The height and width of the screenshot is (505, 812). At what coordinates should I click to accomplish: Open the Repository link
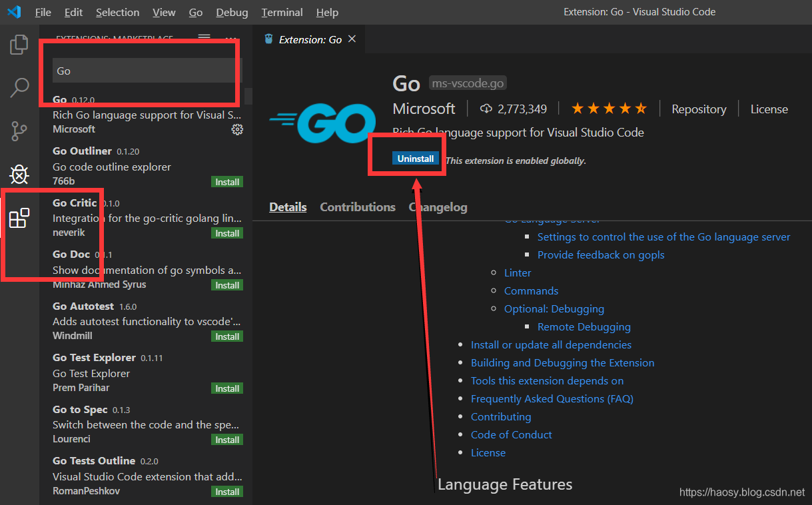pyautogui.click(x=699, y=109)
